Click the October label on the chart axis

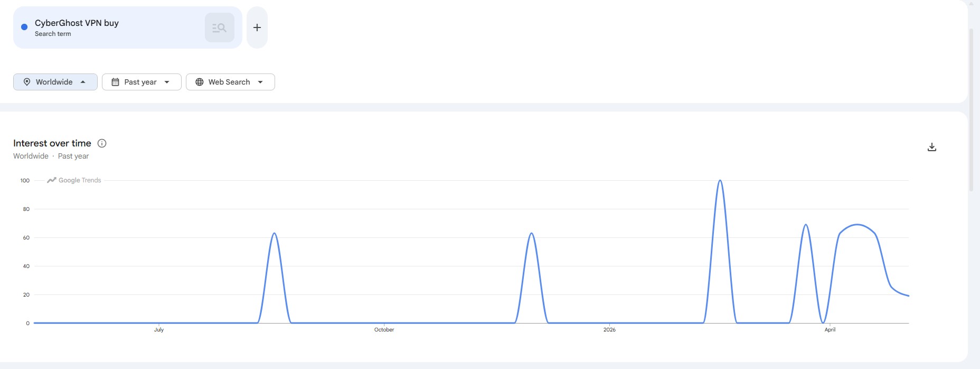[x=384, y=329]
